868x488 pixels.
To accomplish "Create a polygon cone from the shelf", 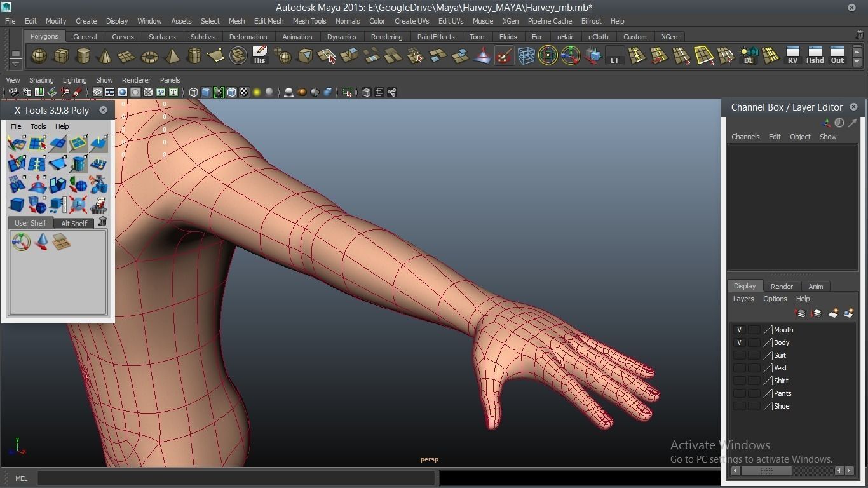I will 105,56.
